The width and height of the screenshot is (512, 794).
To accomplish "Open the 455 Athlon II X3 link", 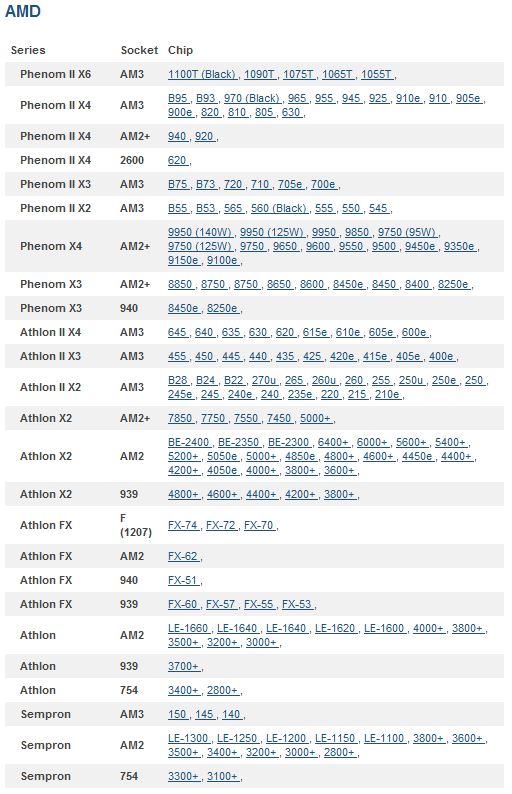I will [x=177, y=356].
